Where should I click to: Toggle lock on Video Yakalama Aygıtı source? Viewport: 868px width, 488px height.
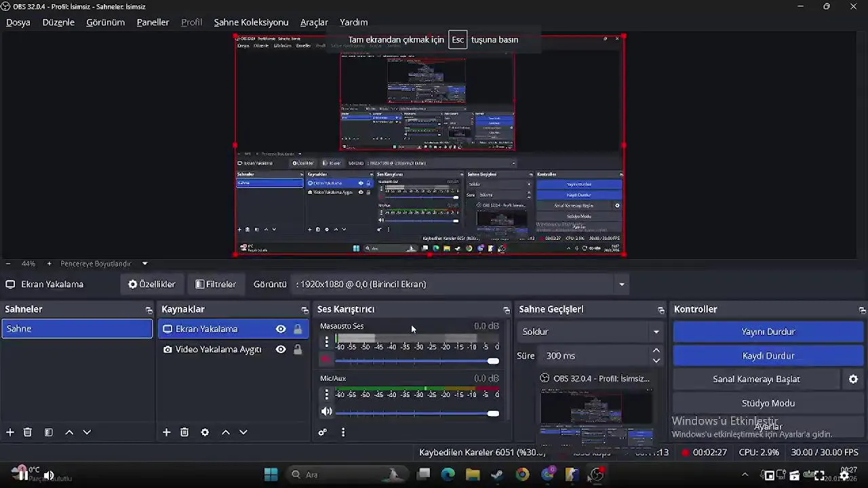pyautogui.click(x=298, y=350)
